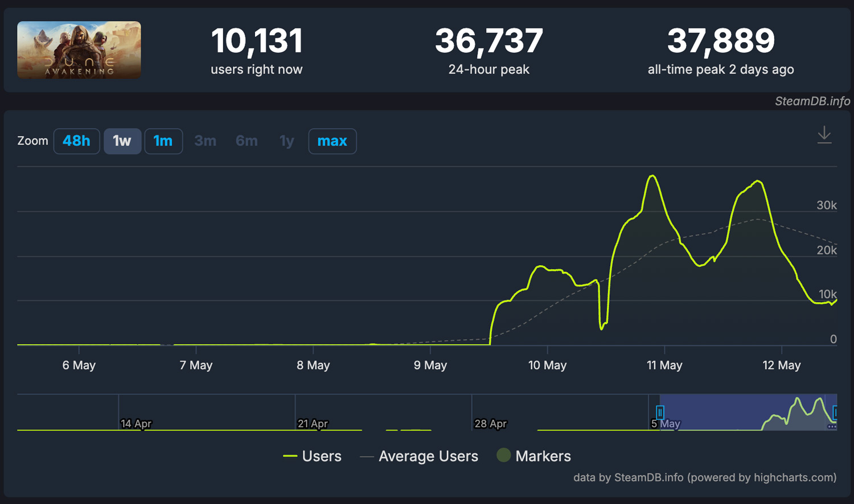Choose the 6m zoom option
The height and width of the screenshot is (504, 854).
[x=247, y=141]
